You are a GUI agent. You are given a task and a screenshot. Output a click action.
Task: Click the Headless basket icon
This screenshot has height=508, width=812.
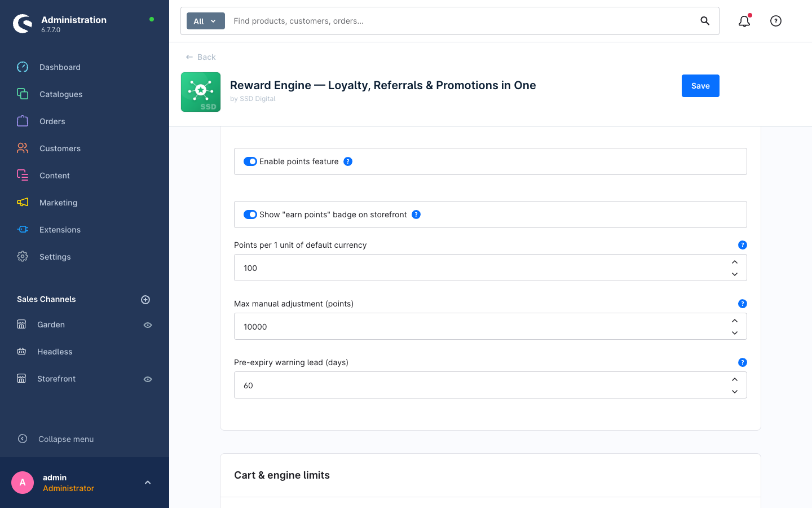coord(21,352)
